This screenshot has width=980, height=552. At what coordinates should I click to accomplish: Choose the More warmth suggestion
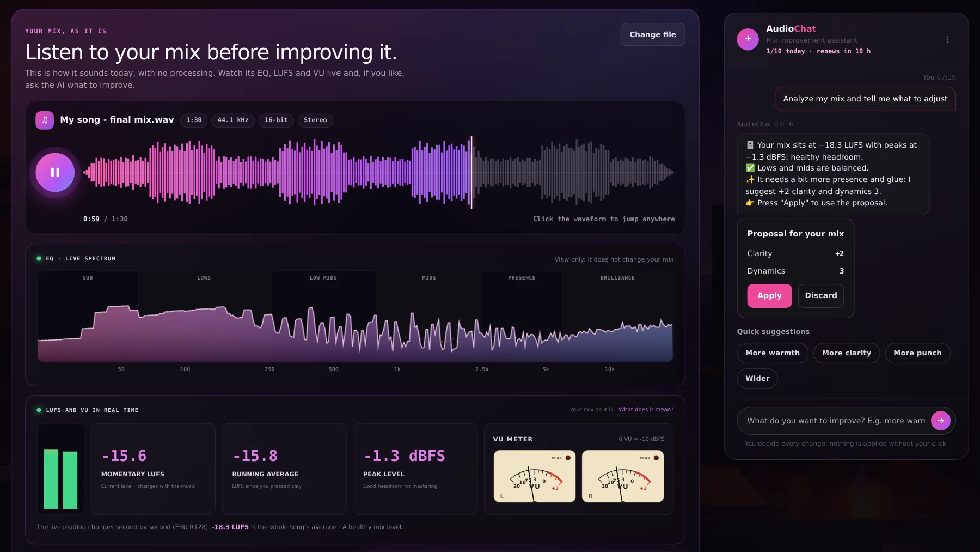773,353
